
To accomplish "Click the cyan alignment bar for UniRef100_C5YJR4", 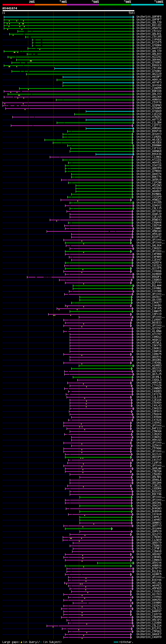I will pyautogui.click(x=94, y=68).
